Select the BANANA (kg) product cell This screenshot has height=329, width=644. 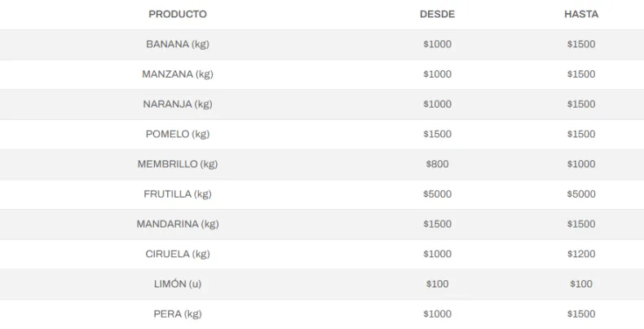tap(178, 44)
